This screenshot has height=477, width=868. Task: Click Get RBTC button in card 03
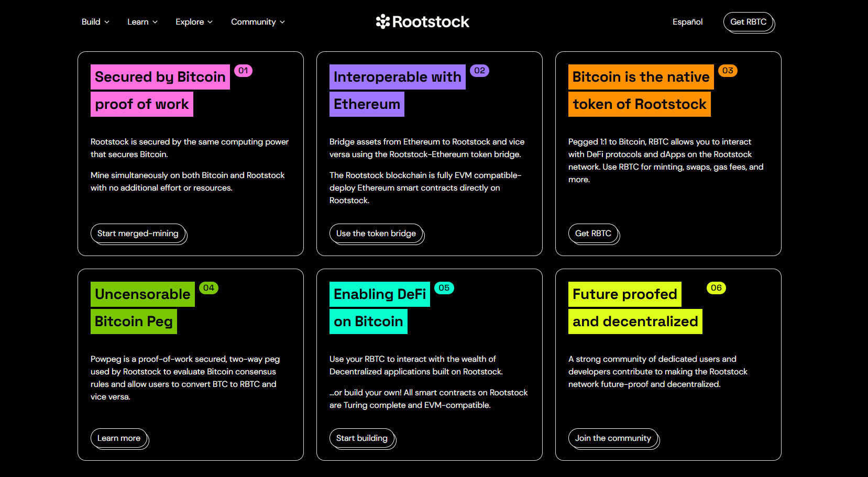[594, 234]
